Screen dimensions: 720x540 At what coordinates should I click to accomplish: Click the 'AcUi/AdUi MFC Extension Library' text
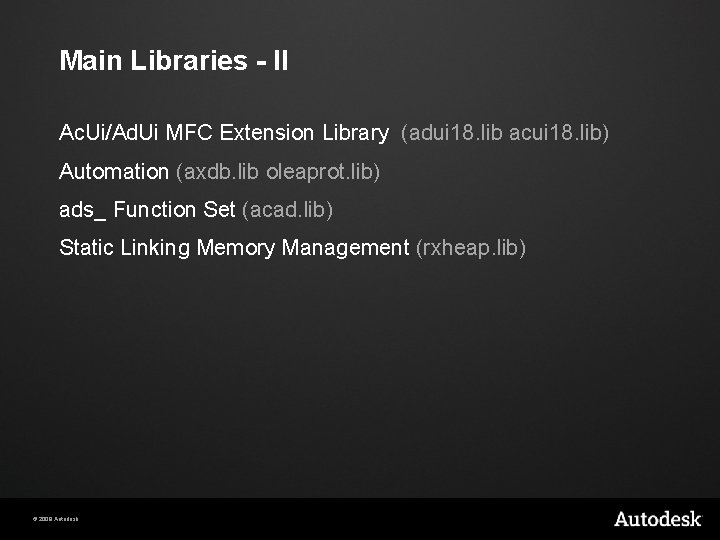coord(224,133)
